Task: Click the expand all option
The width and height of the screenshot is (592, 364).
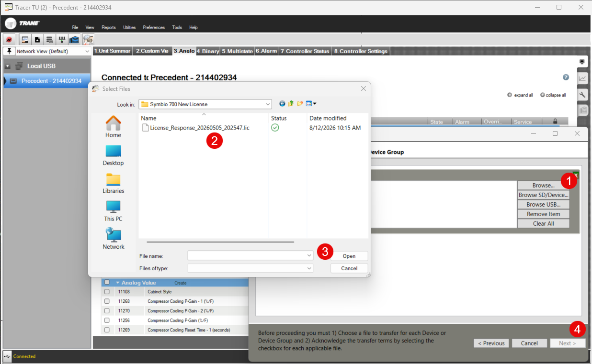Action: 520,95
